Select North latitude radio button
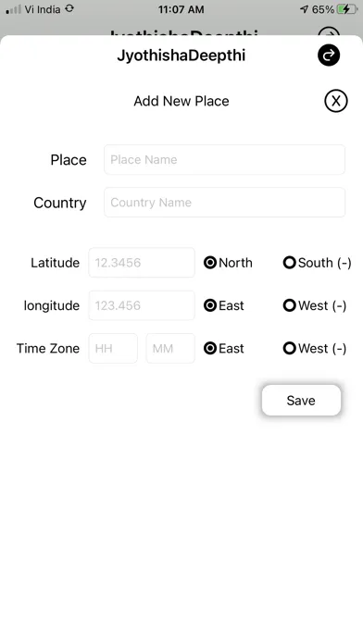 click(209, 263)
